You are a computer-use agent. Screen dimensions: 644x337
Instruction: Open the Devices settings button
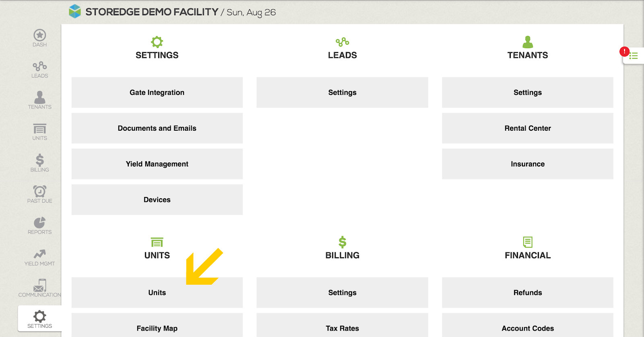pyautogui.click(x=157, y=200)
